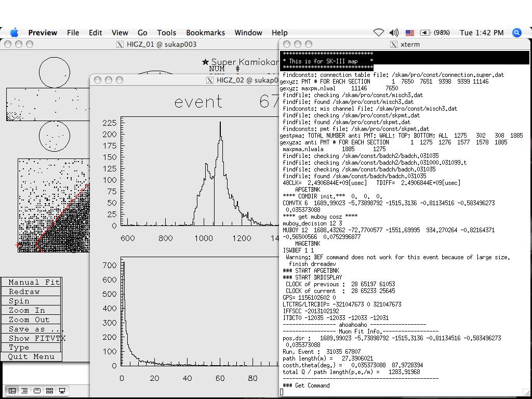Click the X11 icon in xterm title
Viewport: 532px width, 399px height.
[394, 45]
